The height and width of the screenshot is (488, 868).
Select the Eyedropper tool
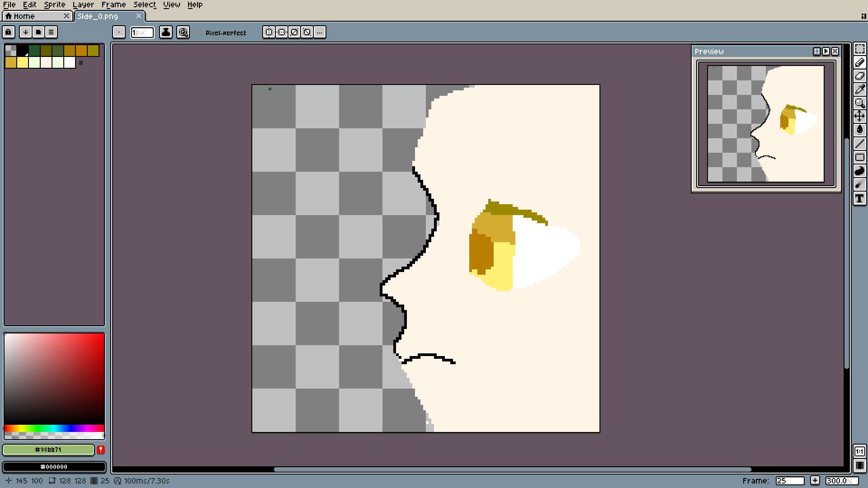[859, 89]
